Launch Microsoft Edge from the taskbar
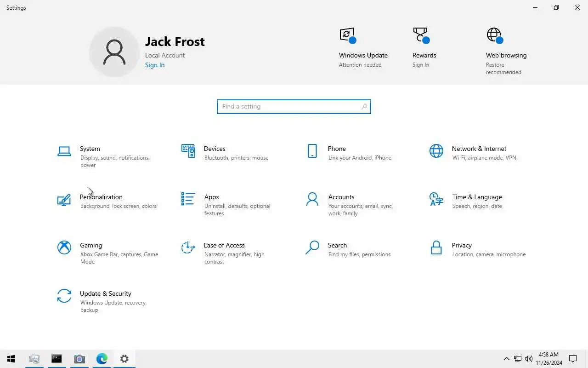 point(102,359)
